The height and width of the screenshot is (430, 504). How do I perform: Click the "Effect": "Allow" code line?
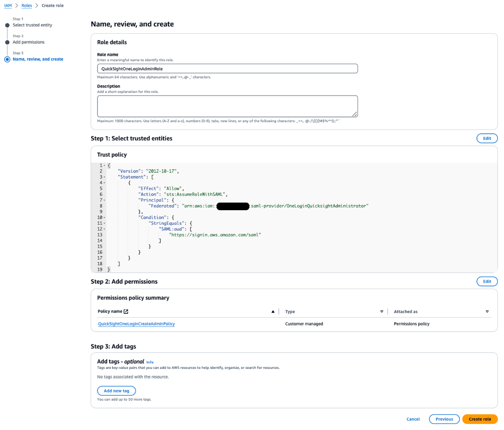161,188
